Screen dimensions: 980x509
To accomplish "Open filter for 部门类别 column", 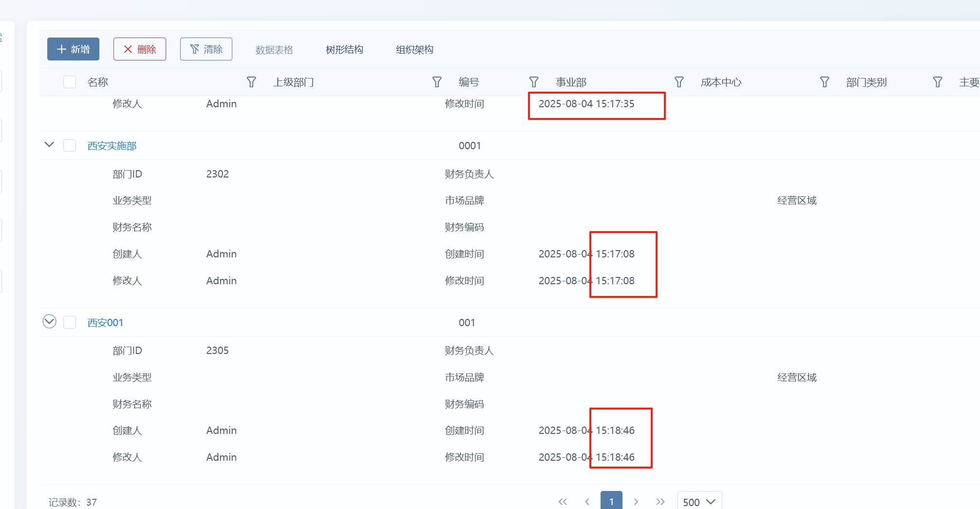I will click(x=938, y=82).
